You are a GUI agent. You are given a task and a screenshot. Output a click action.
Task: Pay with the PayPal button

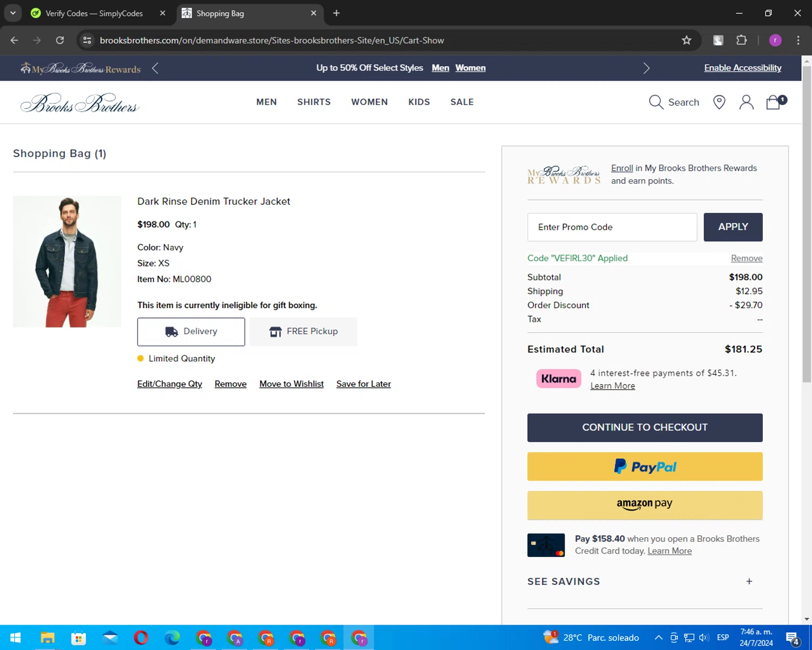point(645,466)
